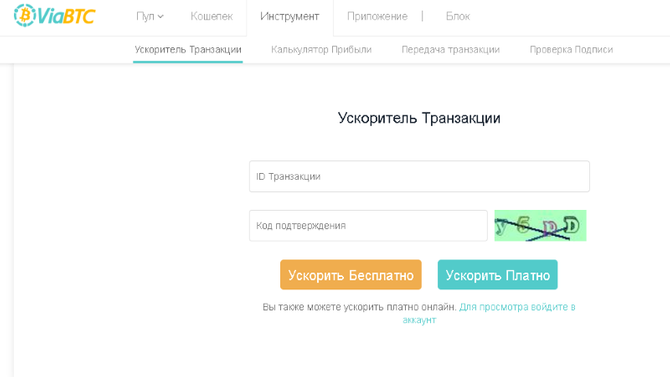Open the ViaBTC wordmark home link

pos(66,16)
